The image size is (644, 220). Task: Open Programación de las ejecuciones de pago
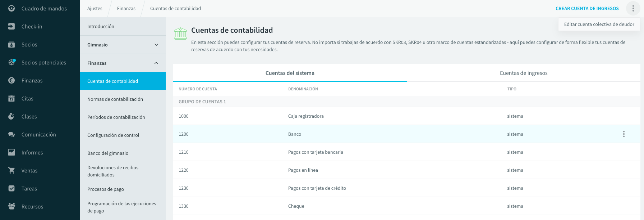(x=123, y=207)
